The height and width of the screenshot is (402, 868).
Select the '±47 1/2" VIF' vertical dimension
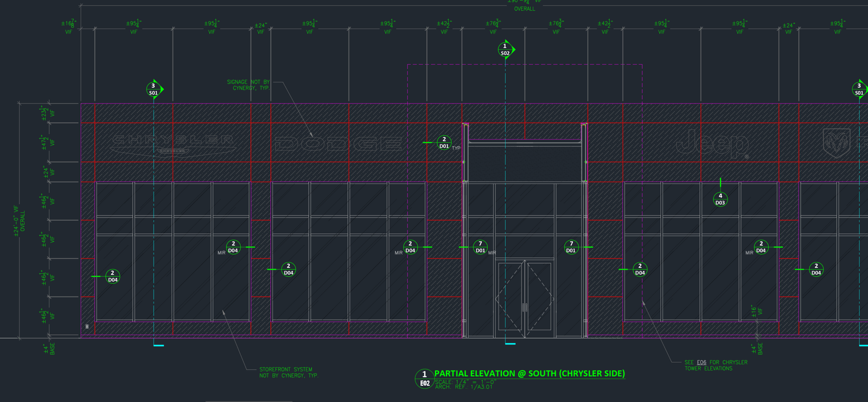point(48,142)
